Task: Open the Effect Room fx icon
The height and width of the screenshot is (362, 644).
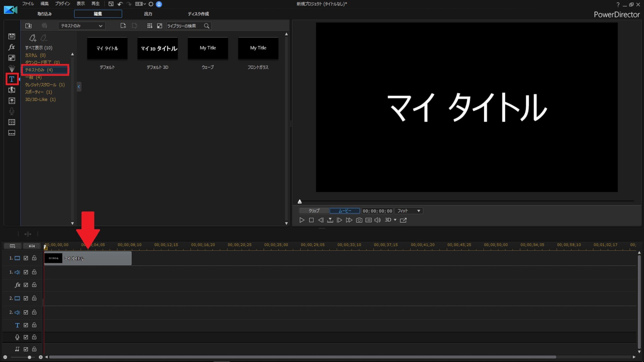Action: click(12, 47)
